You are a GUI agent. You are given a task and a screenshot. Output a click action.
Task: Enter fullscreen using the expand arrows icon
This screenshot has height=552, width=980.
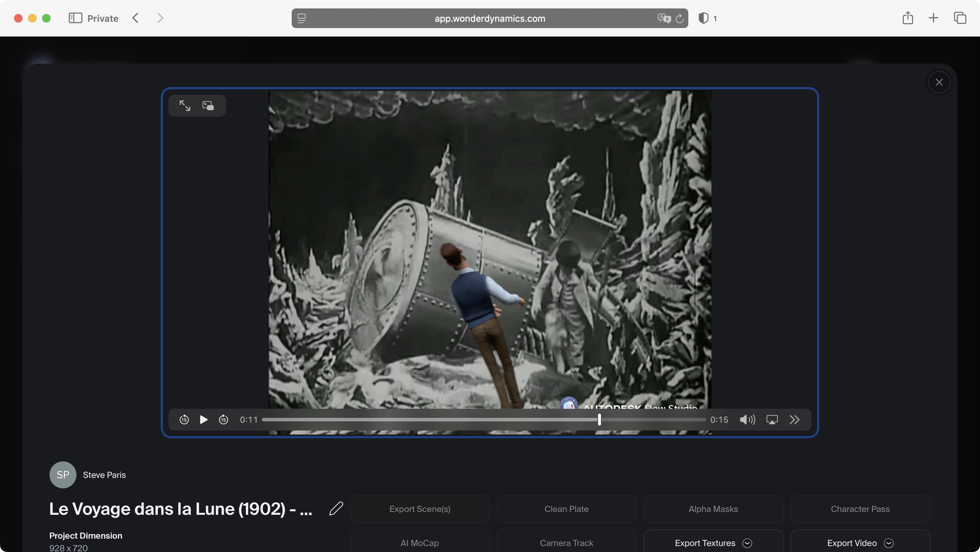pyautogui.click(x=185, y=105)
